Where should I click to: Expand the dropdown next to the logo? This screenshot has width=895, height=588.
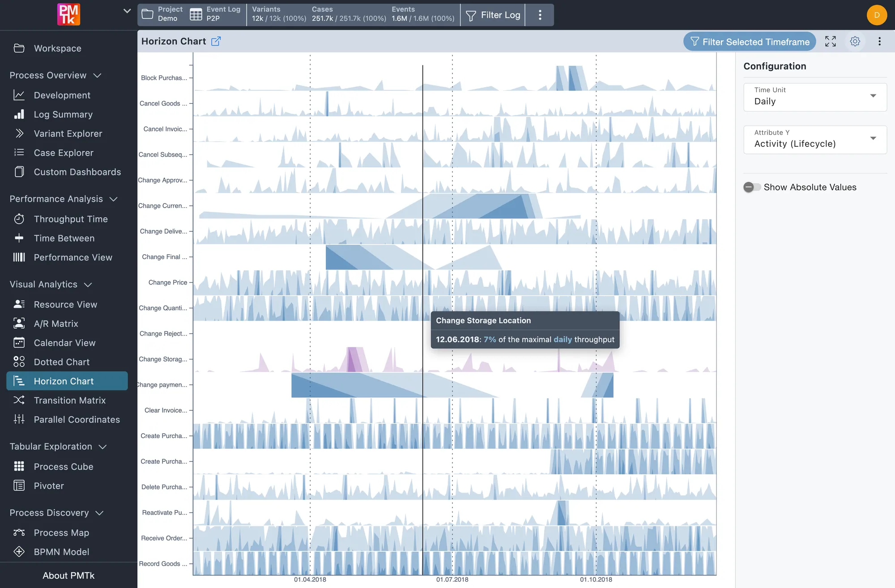(x=127, y=11)
